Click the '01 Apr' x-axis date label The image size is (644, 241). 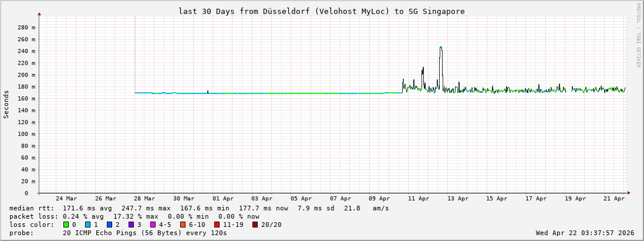(223, 199)
